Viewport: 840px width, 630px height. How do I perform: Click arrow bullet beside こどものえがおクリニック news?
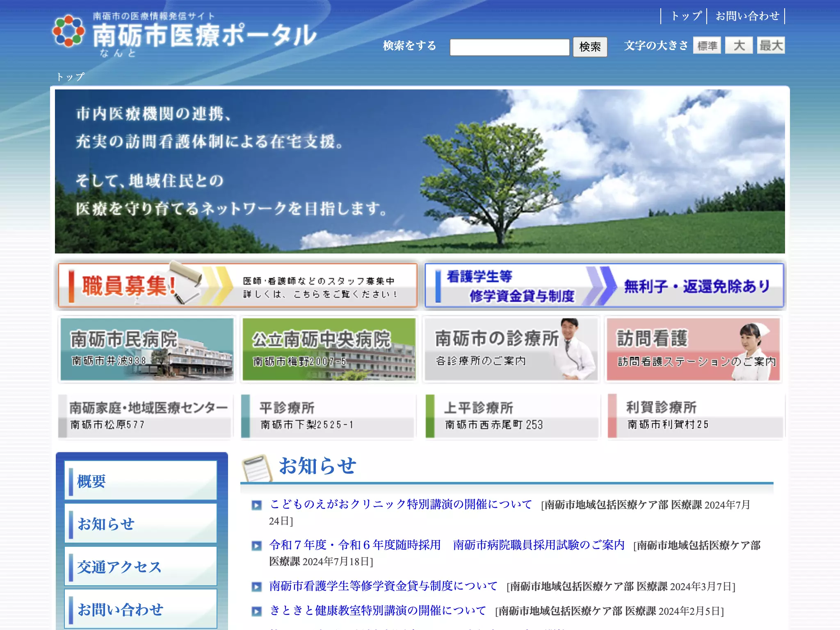pyautogui.click(x=256, y=505)
